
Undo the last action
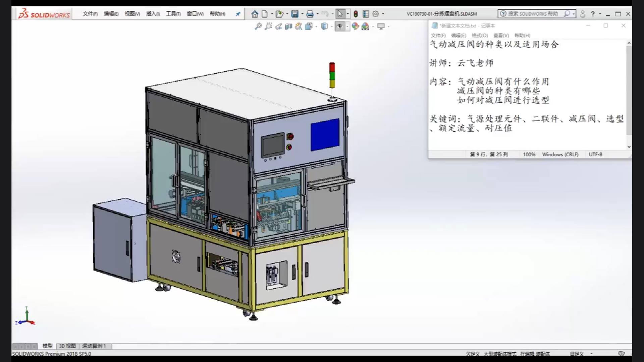point(325,14)
